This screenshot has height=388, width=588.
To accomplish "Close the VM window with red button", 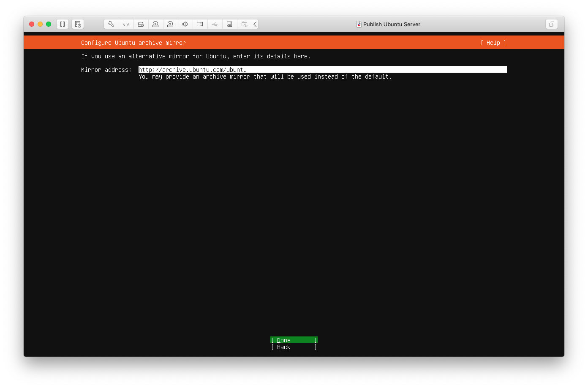I will (x=32, y=24).
